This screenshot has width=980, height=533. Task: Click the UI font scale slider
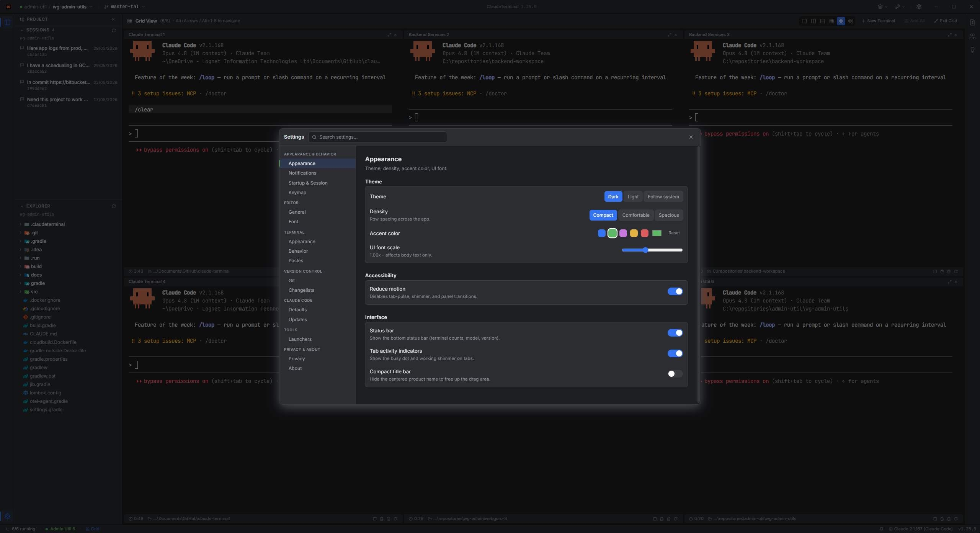652,250
